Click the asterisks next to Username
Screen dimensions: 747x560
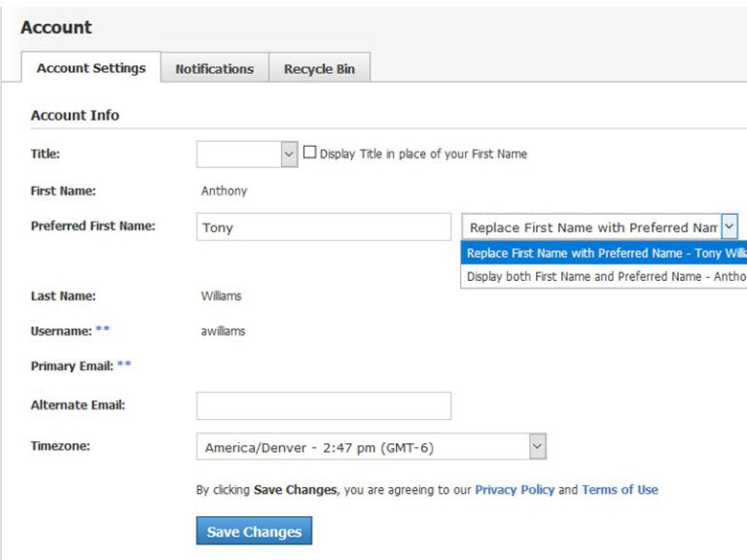click(102, 331)
